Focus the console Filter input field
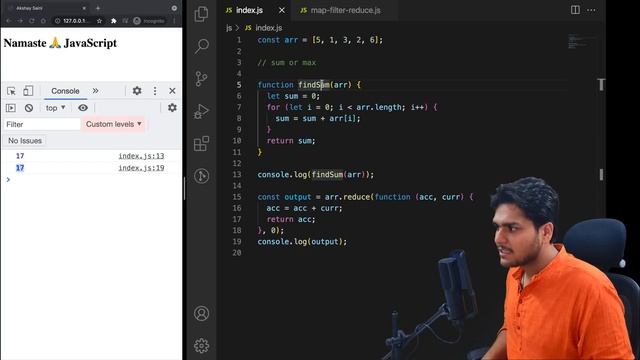This screenshot has width=640, height=360. [42, 124]
